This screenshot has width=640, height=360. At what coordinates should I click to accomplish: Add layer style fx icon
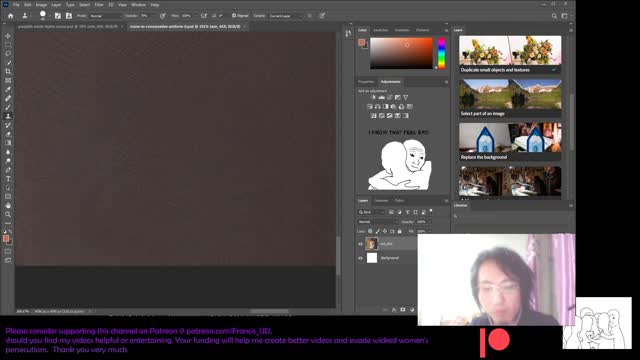click(394, 310)
